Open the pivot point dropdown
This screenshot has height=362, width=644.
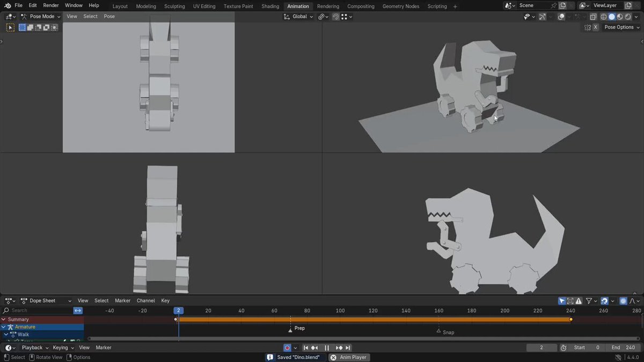click(x=323, y=17)
